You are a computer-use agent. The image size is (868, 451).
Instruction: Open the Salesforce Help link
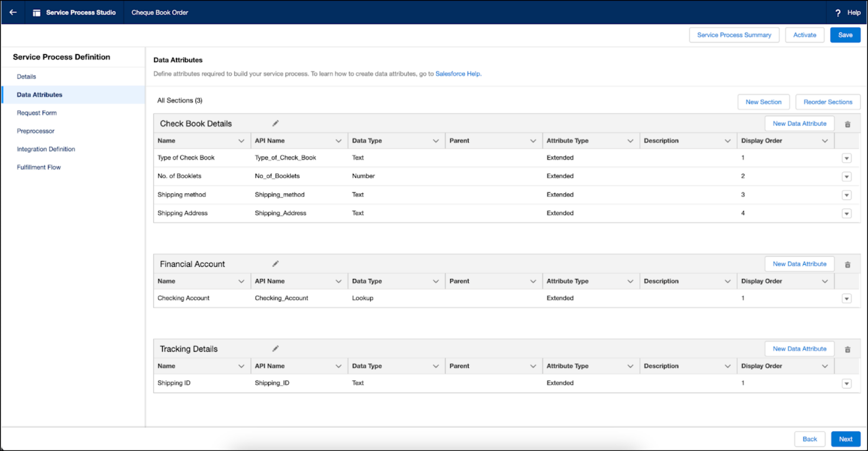tap(458, 74)
